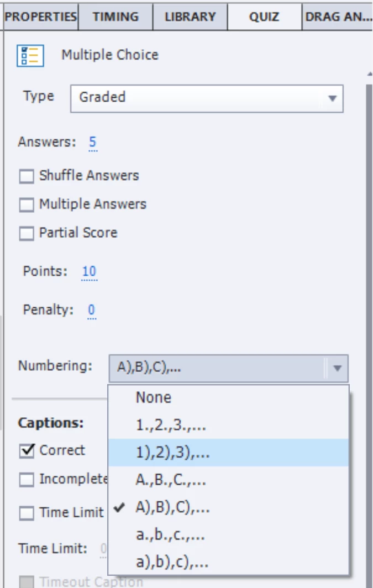
Task: Choose the 1),2),3) numbering option
Action: click(228, 453)
